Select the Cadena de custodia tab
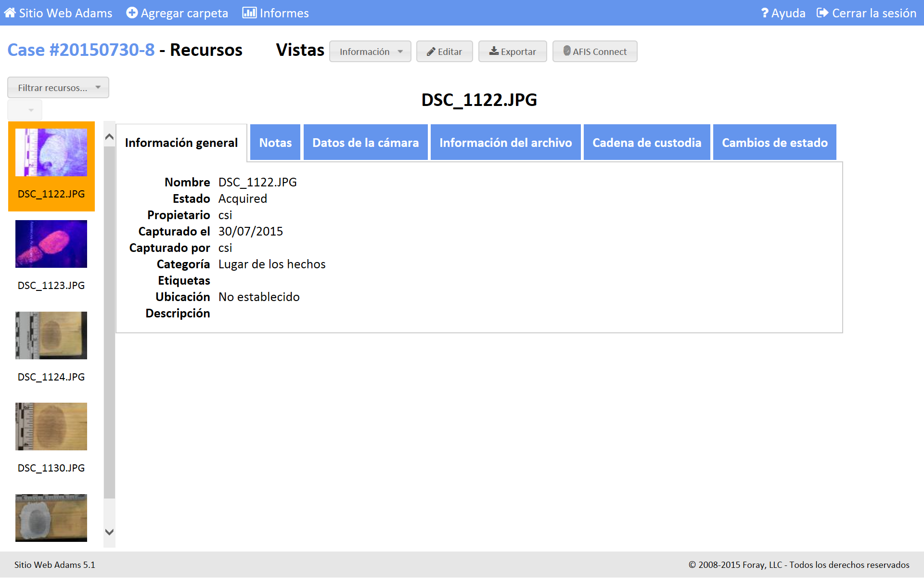 pyautogui.click(x=646, y=143)
